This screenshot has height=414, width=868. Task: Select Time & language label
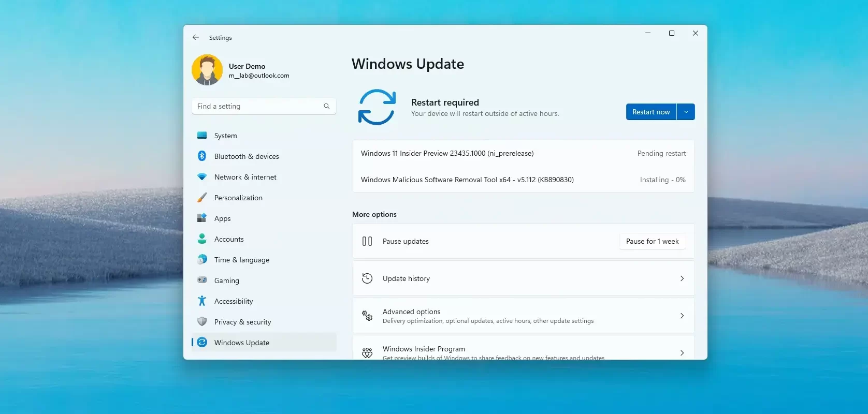242,260
